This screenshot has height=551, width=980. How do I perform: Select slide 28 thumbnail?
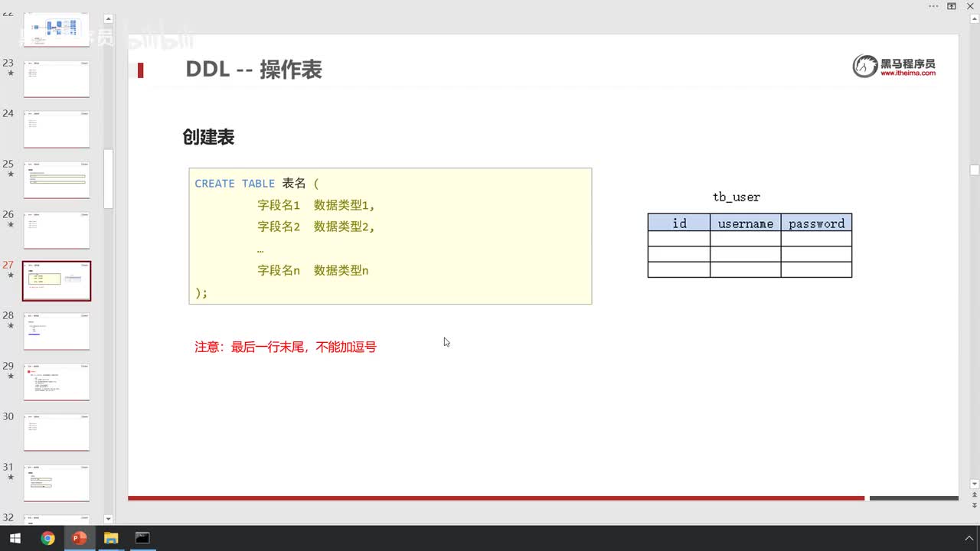tap(57, 331)
